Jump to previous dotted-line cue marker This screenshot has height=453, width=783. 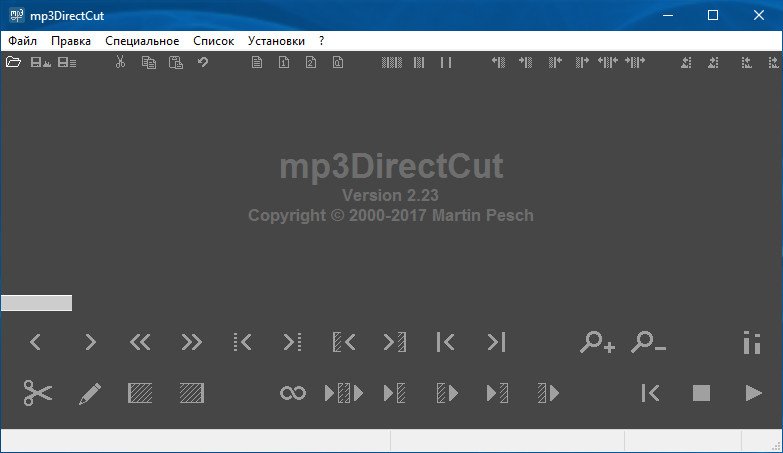tap(243, 342)
